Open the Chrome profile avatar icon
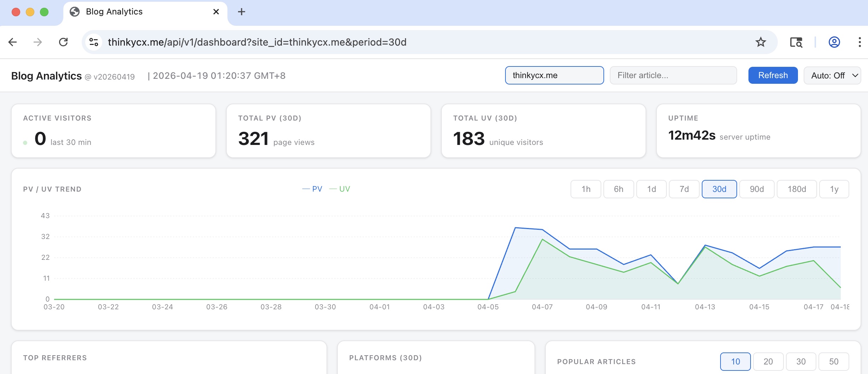Viewport: 868px width, 374px height. (x=834, y=42)
